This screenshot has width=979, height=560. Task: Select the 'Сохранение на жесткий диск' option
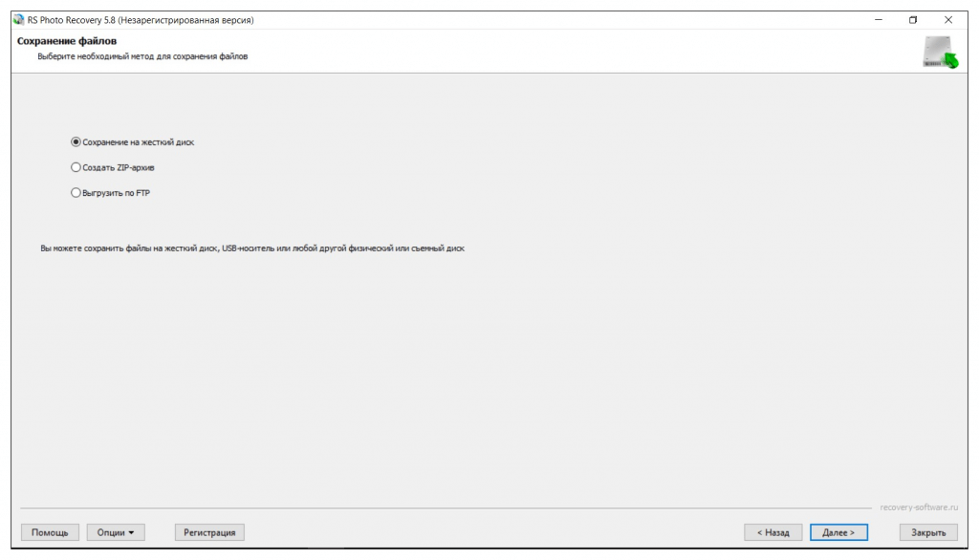click(76, 142)
